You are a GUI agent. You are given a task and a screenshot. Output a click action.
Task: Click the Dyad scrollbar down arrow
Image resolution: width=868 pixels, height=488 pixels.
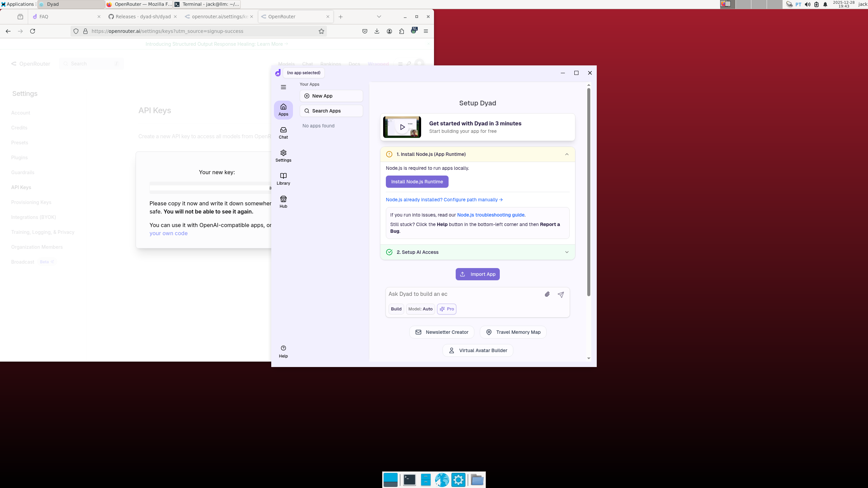[x=589, y=358]
